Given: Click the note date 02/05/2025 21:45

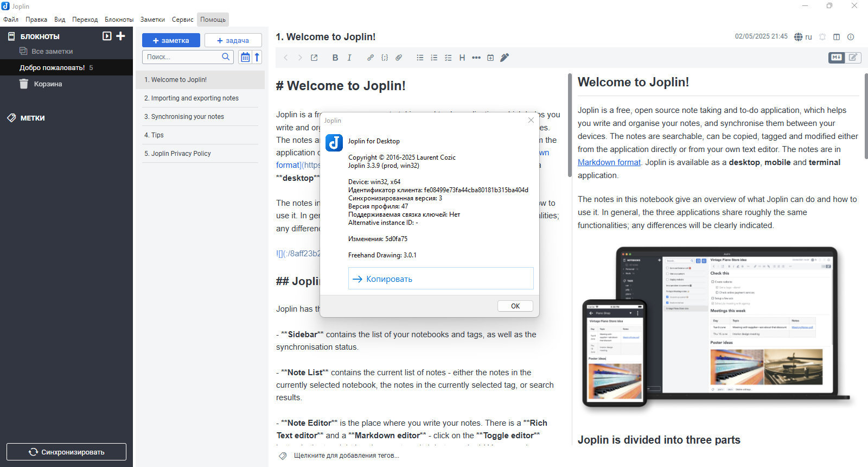Looking at the screenshot, I should [761, 36].
